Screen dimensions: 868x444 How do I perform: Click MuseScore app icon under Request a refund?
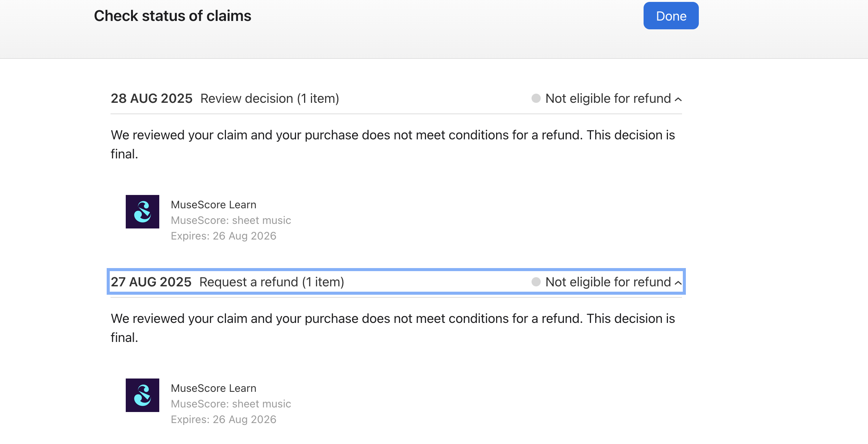pos(143,395)
